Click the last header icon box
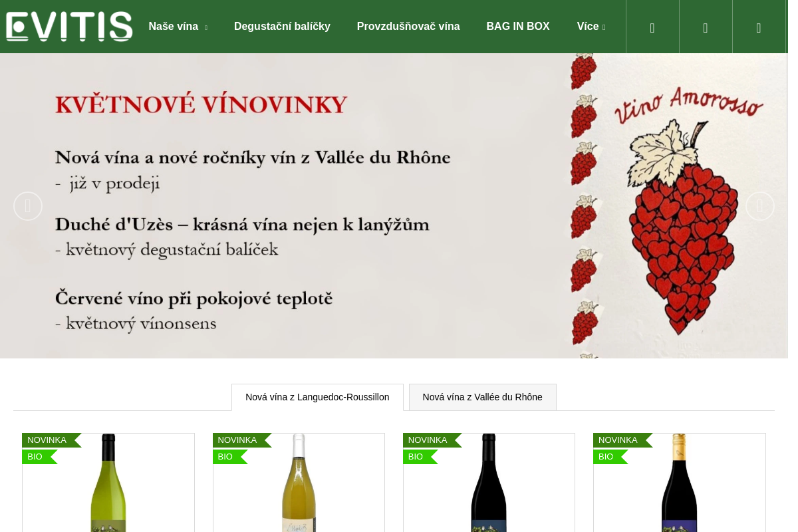 [759, 27]
